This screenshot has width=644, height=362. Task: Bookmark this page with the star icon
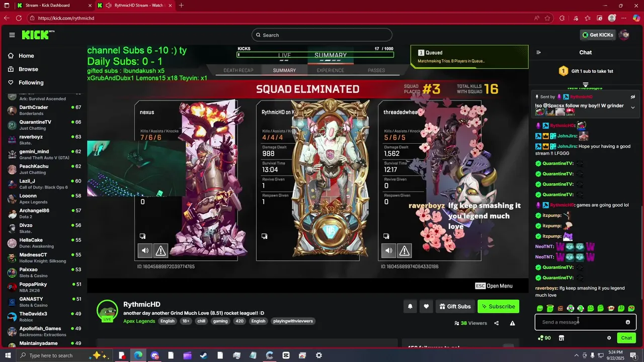coord(548,18)
